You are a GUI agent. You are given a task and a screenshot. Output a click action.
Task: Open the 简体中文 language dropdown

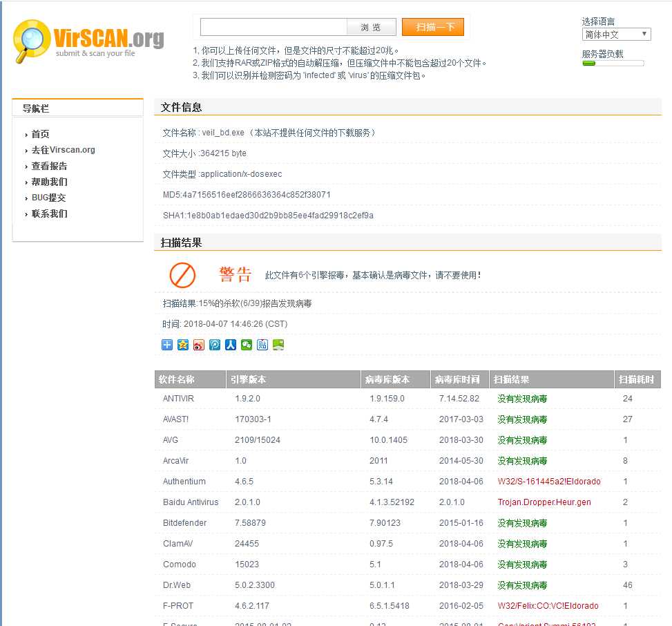[x=615, y=34]
